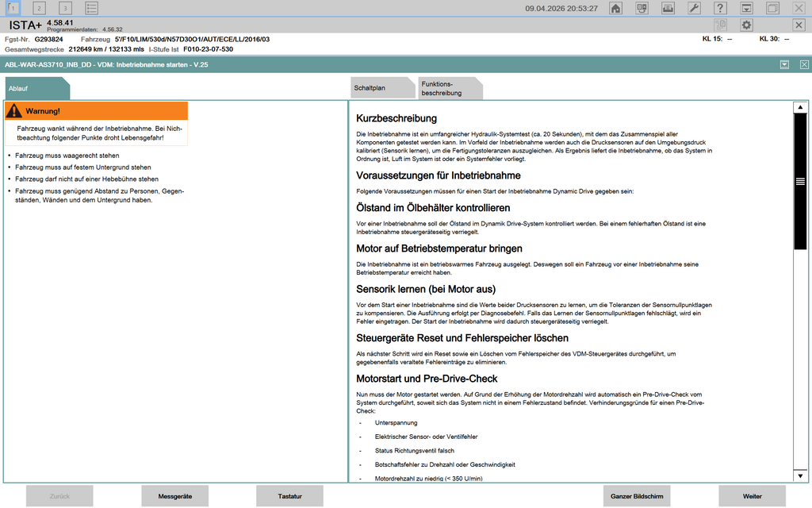Click the printer icon in the toolbar
Viewport: 812px width, 508px height.
point(668,8)
